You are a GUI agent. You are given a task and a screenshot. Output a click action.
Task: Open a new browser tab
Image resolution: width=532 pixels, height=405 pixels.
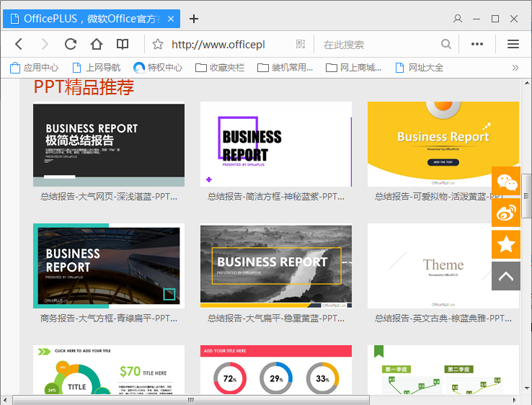click(194, 19)
